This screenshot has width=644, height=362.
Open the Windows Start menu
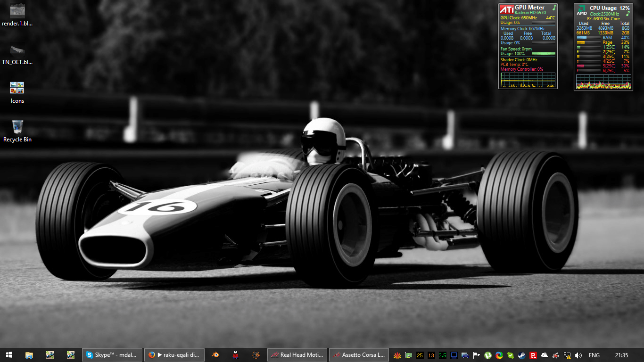pyautogui.click(x=8, y=355)
